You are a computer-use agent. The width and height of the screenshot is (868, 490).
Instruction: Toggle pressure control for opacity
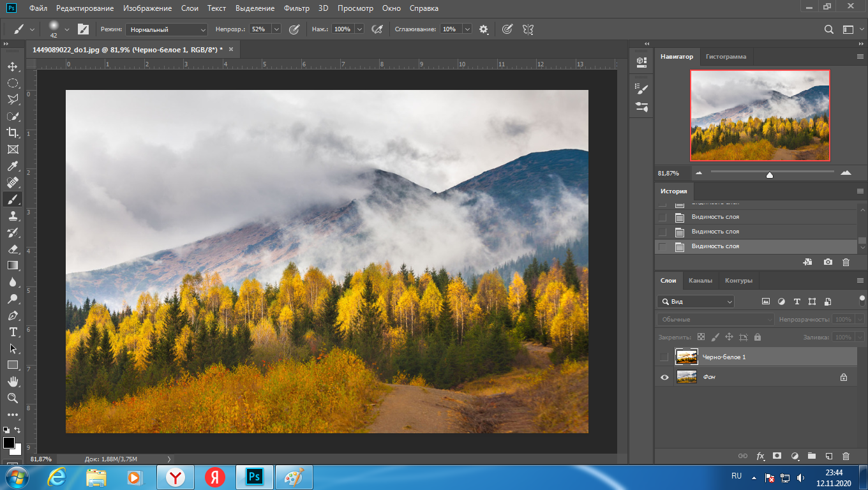(294, 29)
